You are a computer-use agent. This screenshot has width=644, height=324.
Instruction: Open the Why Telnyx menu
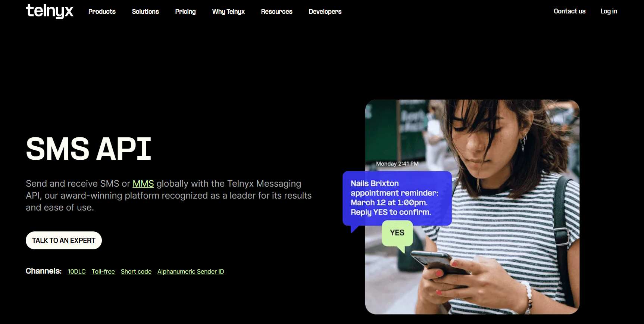coord(228,12)
